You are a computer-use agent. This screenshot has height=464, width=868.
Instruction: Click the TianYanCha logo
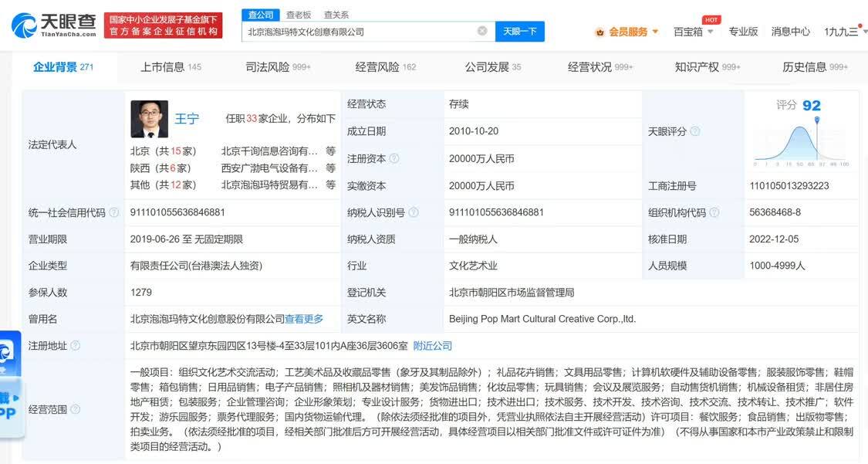[54, 25]
